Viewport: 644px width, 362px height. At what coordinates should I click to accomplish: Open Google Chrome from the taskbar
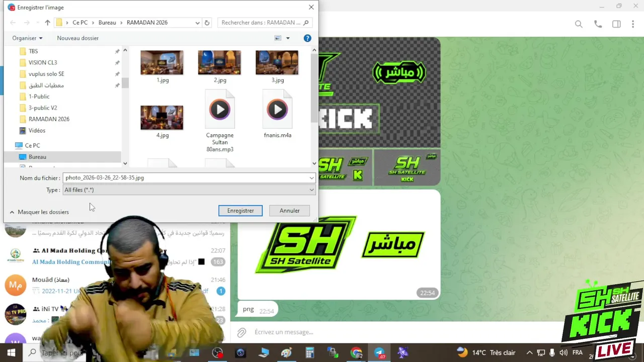[x=356, y=353]
